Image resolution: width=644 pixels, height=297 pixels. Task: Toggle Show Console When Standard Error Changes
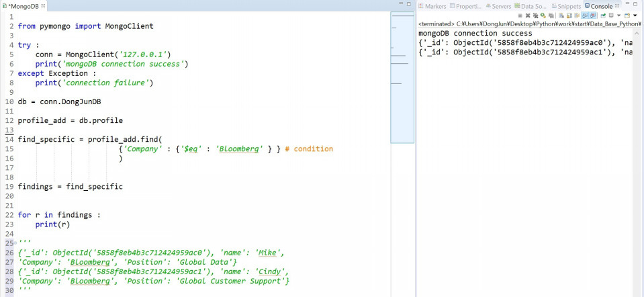coord(593,15)
